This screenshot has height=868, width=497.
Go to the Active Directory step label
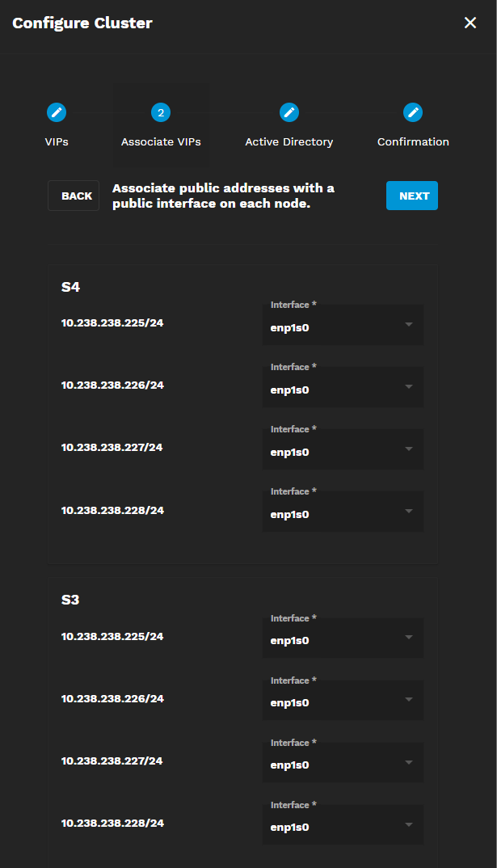coord(289,141)
